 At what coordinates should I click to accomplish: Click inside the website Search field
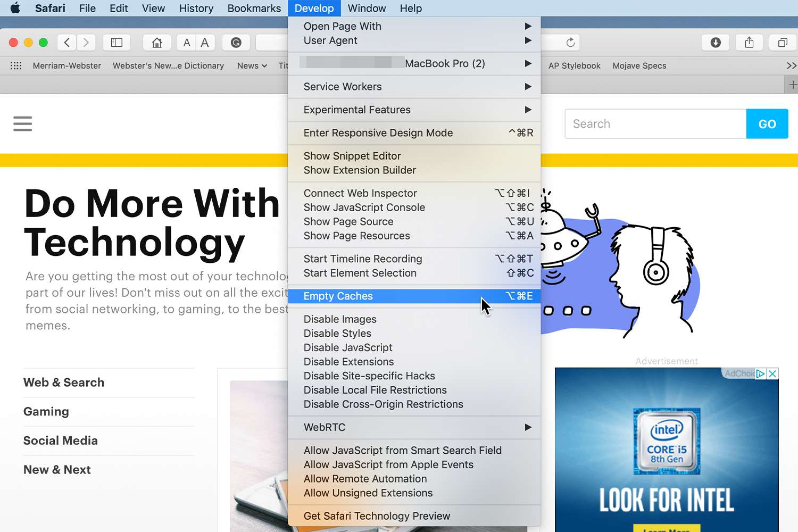coord(655,124)
